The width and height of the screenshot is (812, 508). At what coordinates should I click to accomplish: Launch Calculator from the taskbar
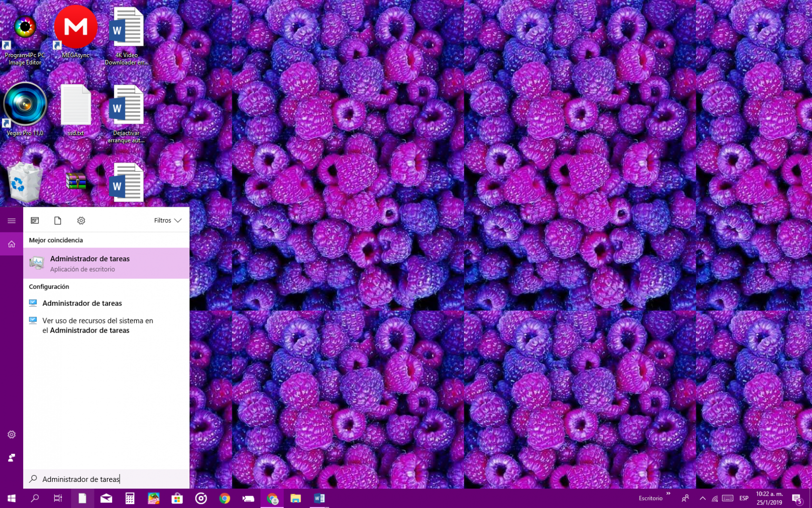point(129,498)
